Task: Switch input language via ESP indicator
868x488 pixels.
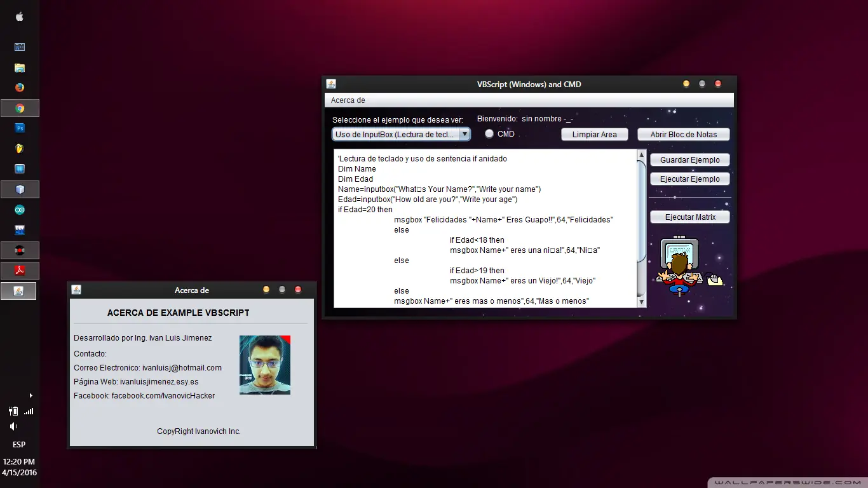Action: coord(19,445)
